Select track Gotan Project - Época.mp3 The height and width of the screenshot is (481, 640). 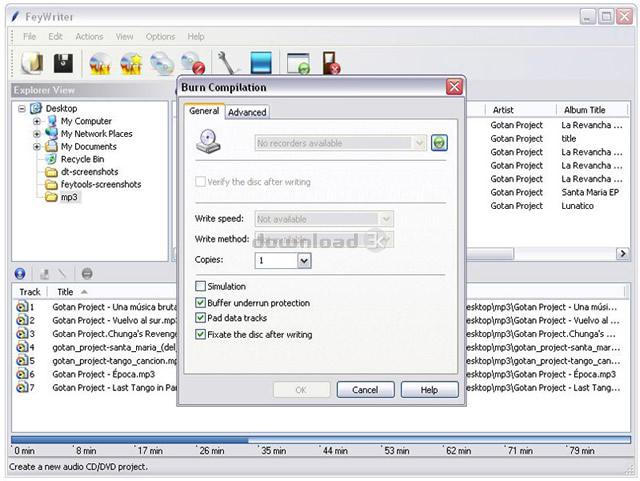click(104, 374)
